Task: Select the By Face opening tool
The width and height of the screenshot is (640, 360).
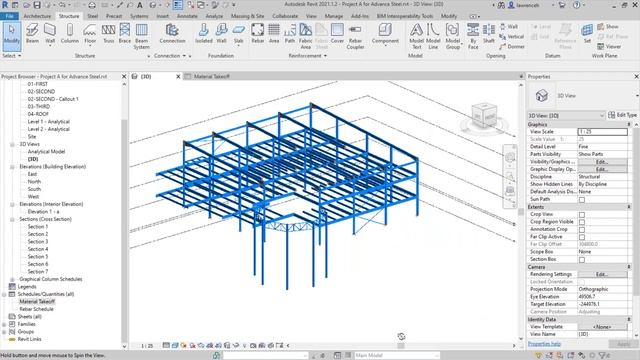Action: (x=473, y=36)
